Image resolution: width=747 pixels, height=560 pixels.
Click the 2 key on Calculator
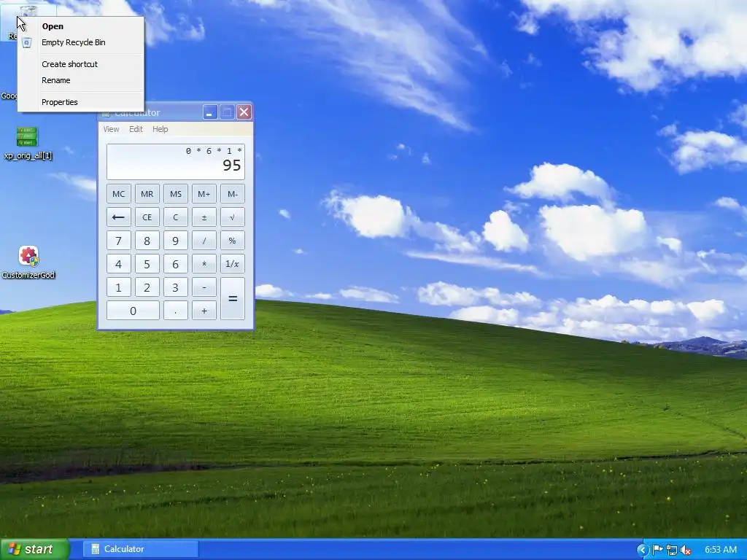(147, 287)
